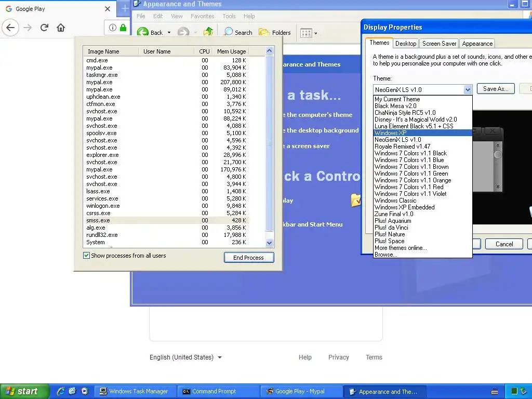Switch to Windows Task Manager taskbar button
This screenshot has height=399, width=532.
[135, 391]
